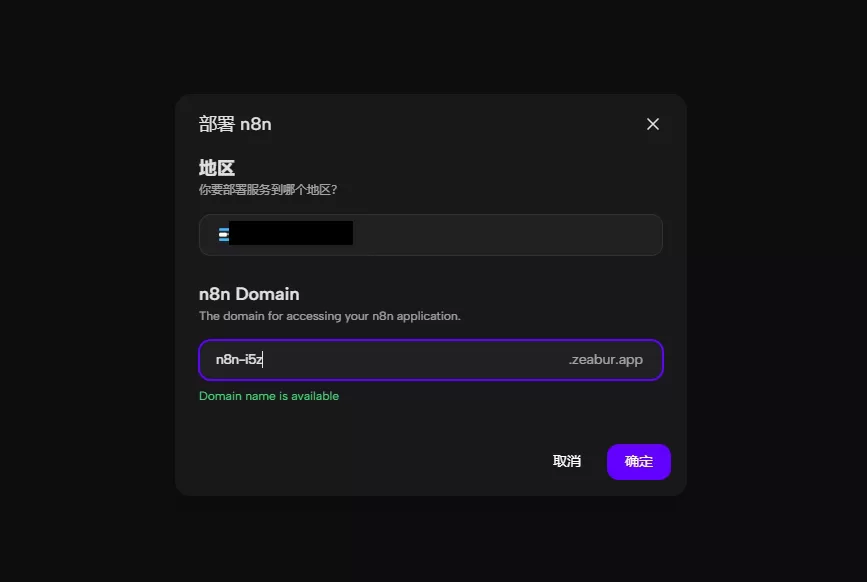Screen dimensions: 867x582
Task: Click the green Domain name is available message
Action: tap(269, 396)
